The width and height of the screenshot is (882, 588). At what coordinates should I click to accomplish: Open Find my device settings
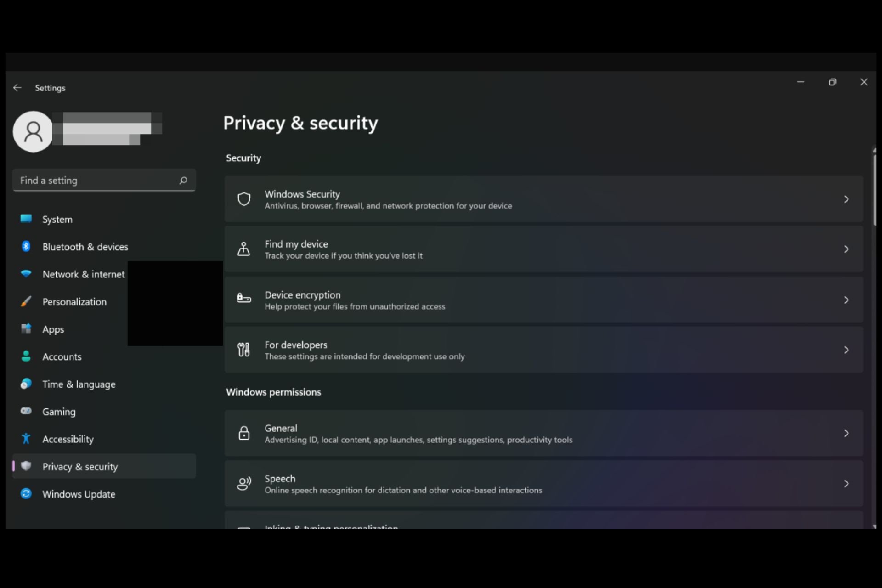(544, 249)
